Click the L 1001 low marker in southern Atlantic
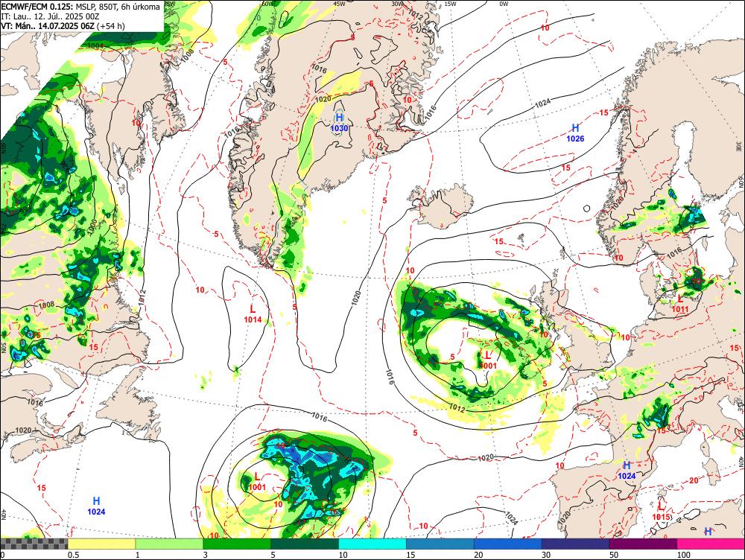 click(257, 482)
